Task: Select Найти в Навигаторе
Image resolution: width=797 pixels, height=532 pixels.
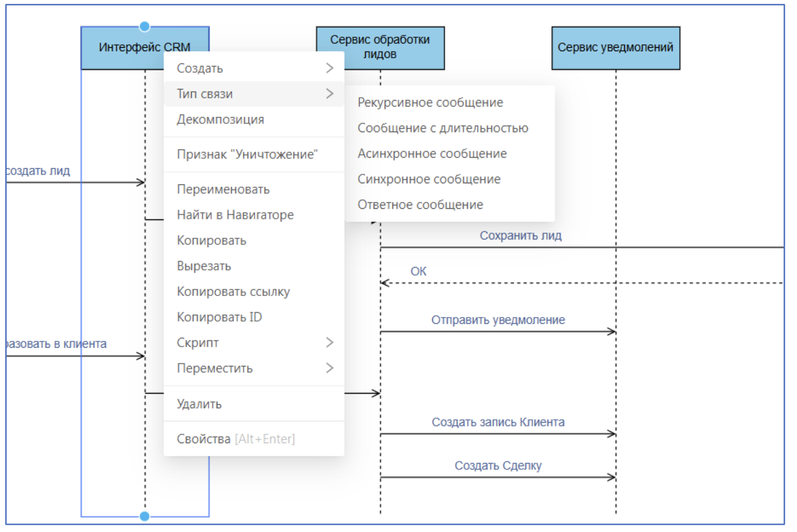Action: tap(235, 215)
